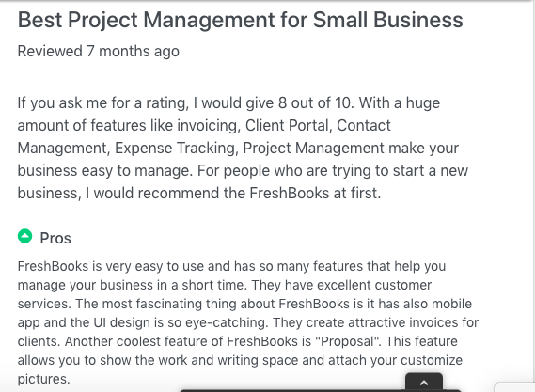This screenshot has height=392, width=535.
Task: Click the word "Proposal" in quotes
Action: click(x=347, y=341)
